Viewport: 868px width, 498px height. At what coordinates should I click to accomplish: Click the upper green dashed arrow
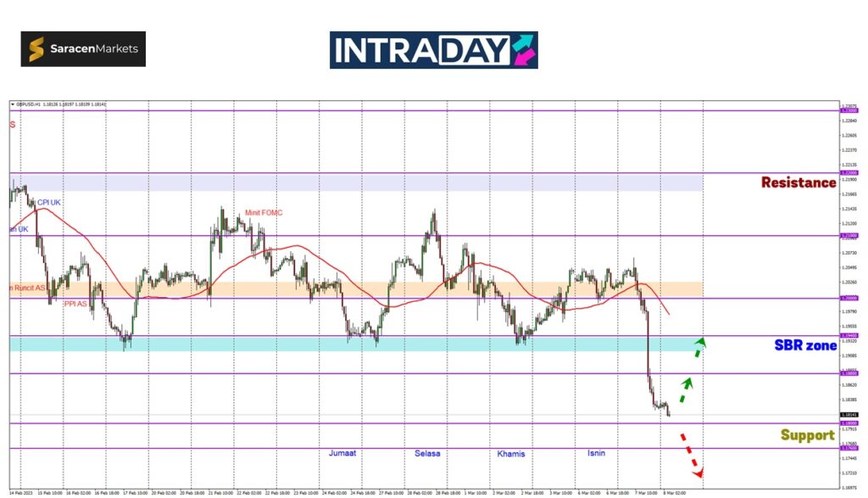click(x=698, y=346)
